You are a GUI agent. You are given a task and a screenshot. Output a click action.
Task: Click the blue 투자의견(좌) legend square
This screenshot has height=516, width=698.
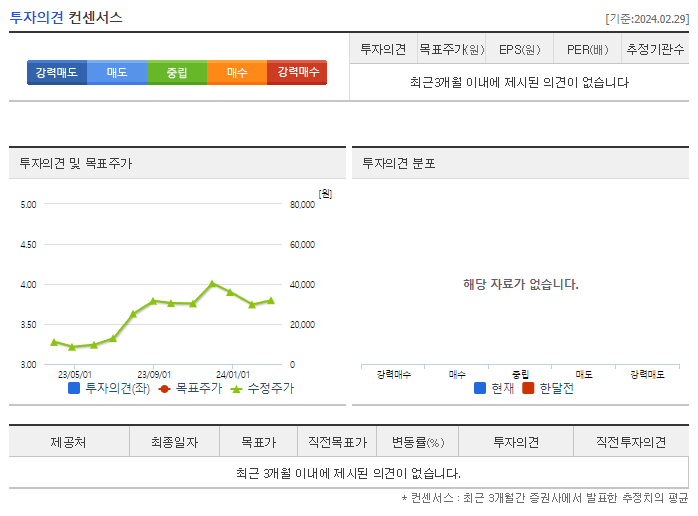[74, 388]
